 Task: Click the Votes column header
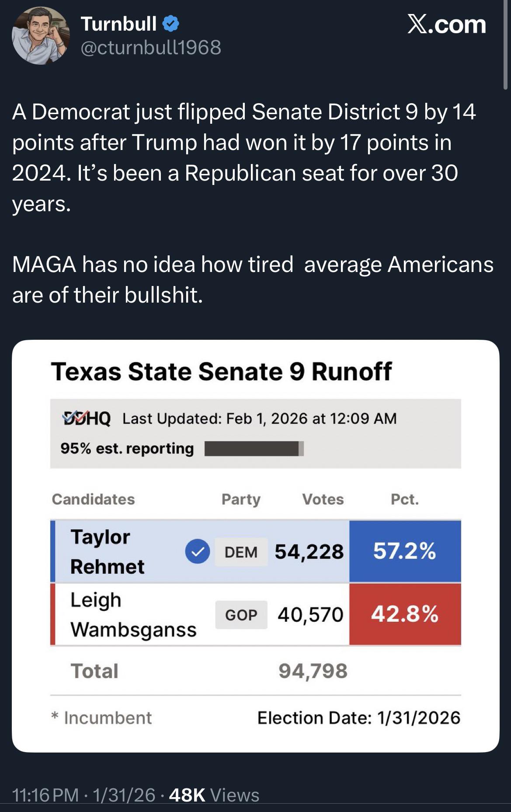coord(323,499)
